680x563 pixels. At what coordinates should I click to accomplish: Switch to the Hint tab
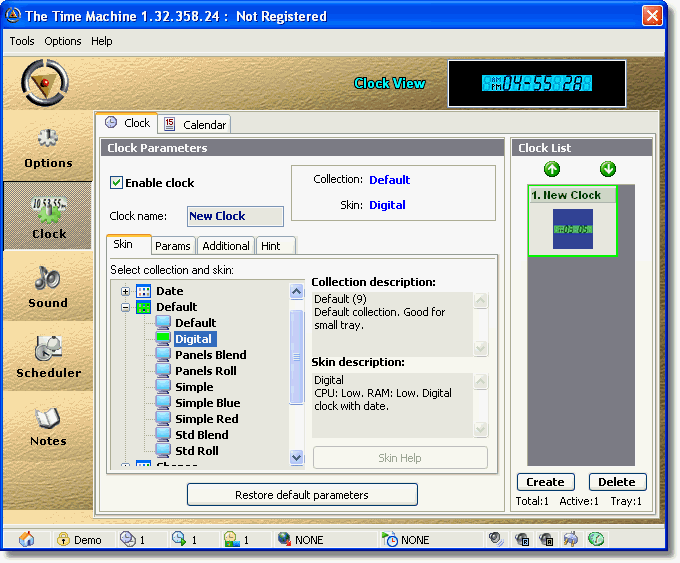pyautogui.click(x=276, y=246)
